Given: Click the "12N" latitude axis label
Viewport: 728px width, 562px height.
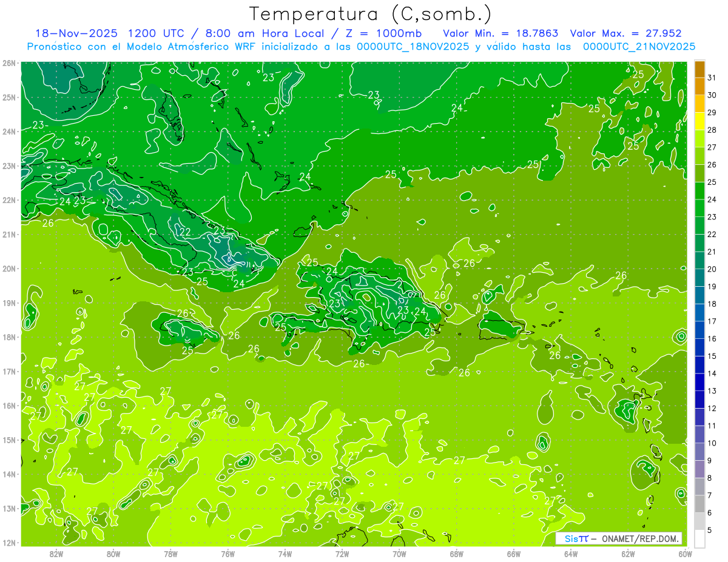Looking at the screenshot, I should pyautogui.click(x=8, y=543).
